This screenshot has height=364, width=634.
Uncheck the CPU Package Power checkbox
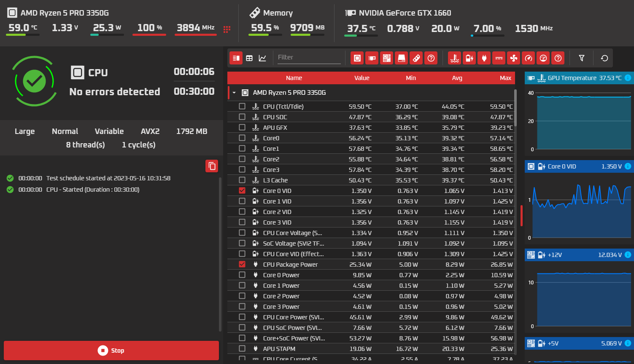point(242,264)
